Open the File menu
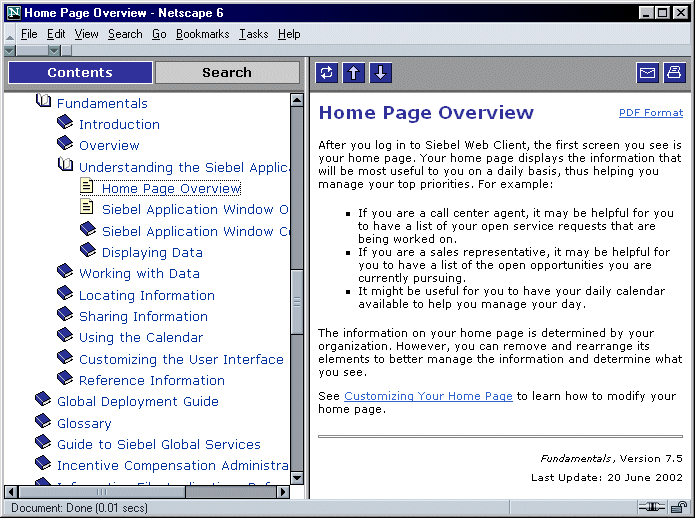This screenshot has width=695, height=518. (x=29, y=34)
